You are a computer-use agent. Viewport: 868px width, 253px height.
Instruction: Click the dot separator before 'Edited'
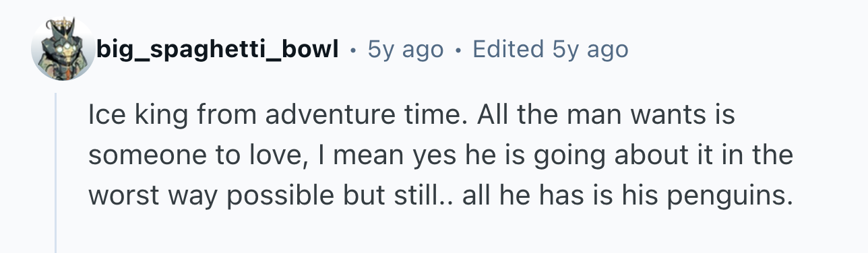pos(459,50)
